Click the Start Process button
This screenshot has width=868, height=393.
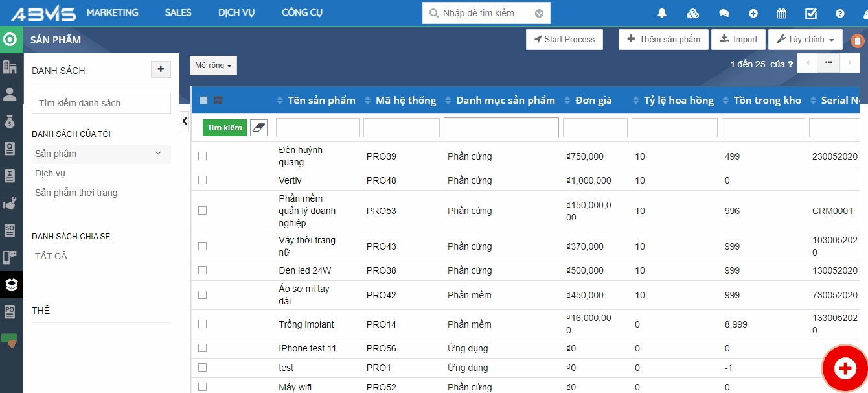564,40
